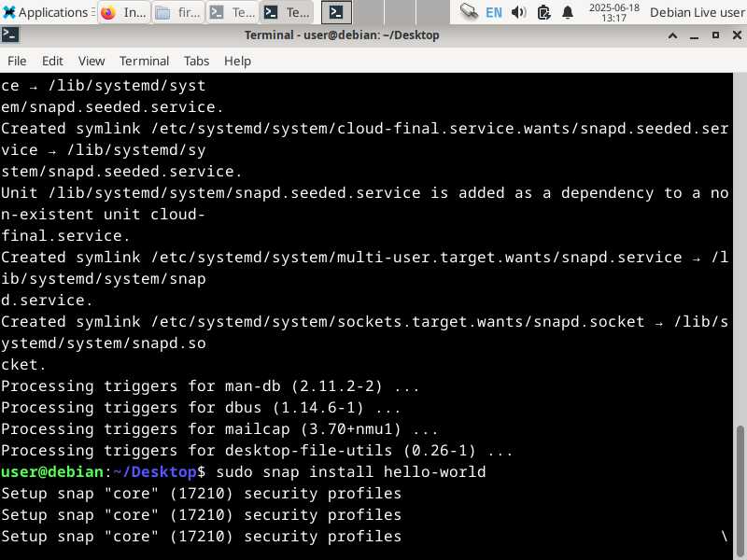
Task: Change the EN keyboard layout indicator
Action: [494, 12]
